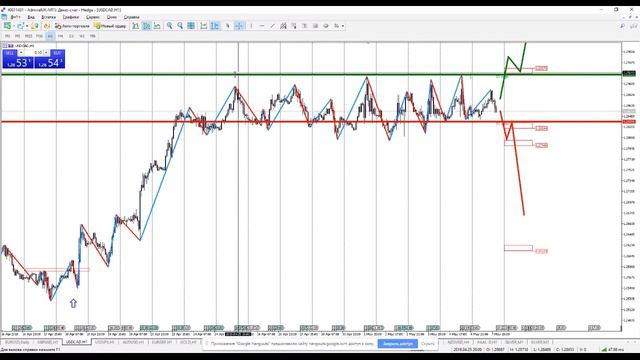Expand the new chart dropdown arrow
Image resolution: width=640 pixels, height=360 pixels.
pos(13,26)
